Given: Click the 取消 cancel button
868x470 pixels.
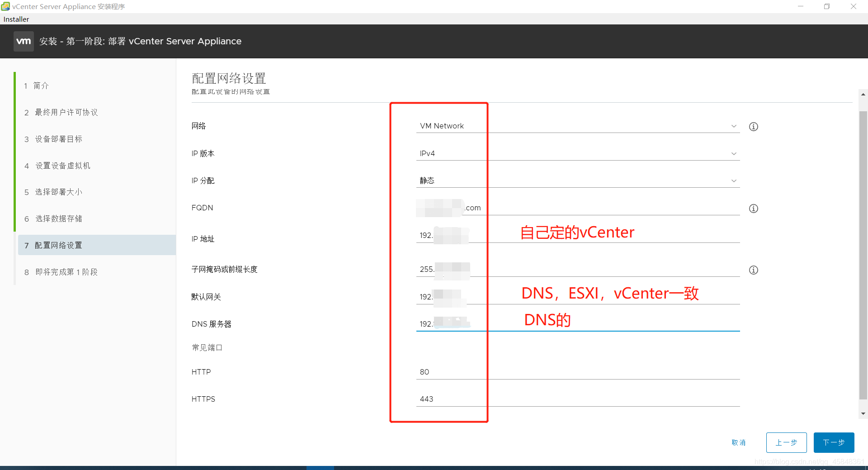Looking at the screenshot, I should pyautogui.click(x=739, y=442).
